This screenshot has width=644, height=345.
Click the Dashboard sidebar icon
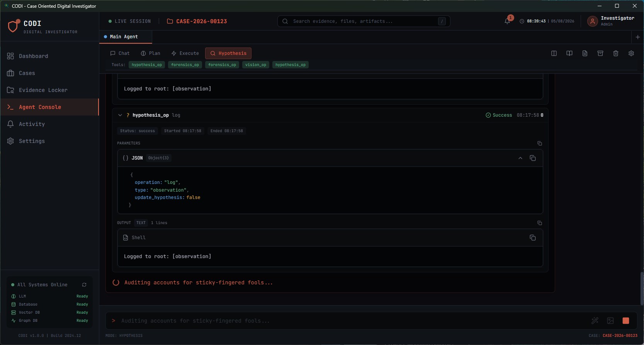[x=10, y=56]
